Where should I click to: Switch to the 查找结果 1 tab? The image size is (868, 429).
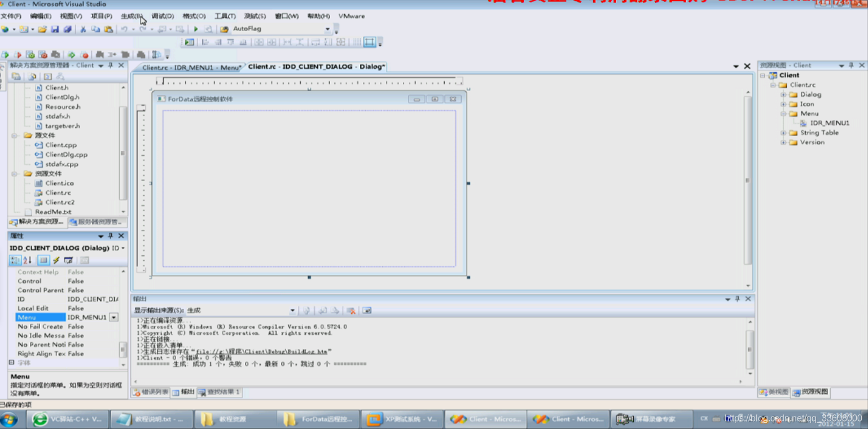[x=220, y=392]
